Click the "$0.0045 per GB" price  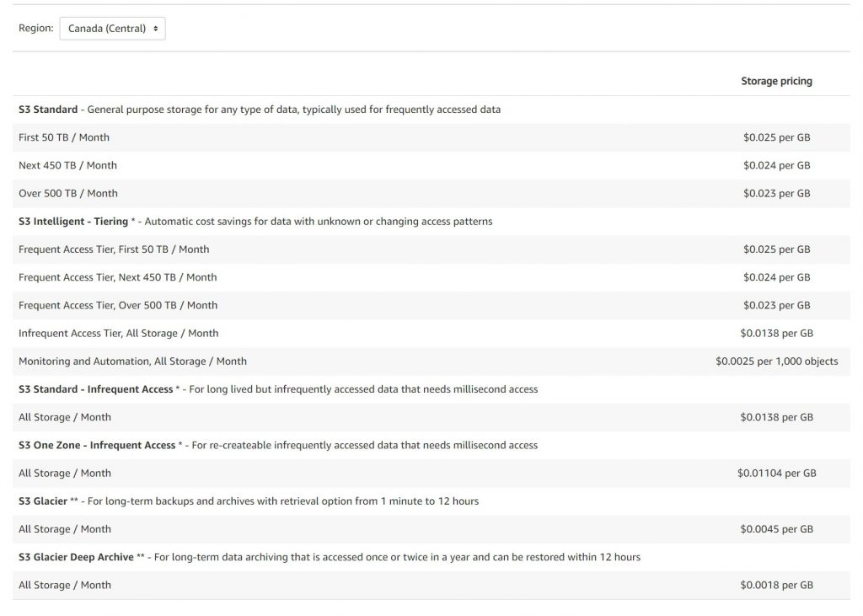pos(776,529)
